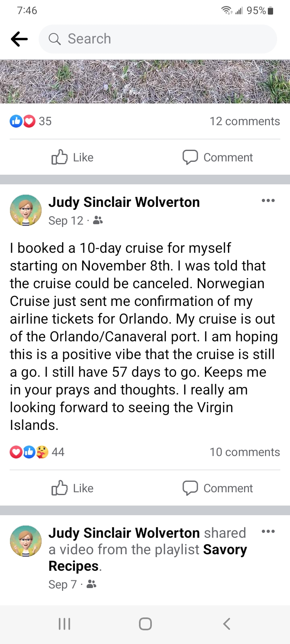Tap the Search input field

[x=161, y=39]
